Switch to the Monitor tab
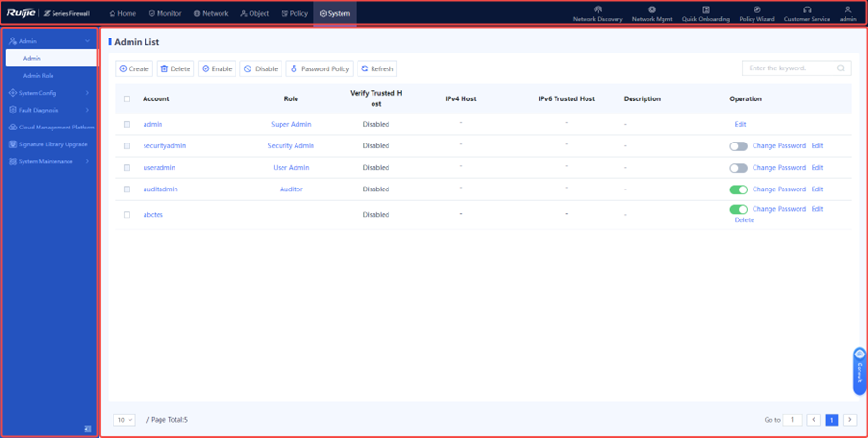 165,13
